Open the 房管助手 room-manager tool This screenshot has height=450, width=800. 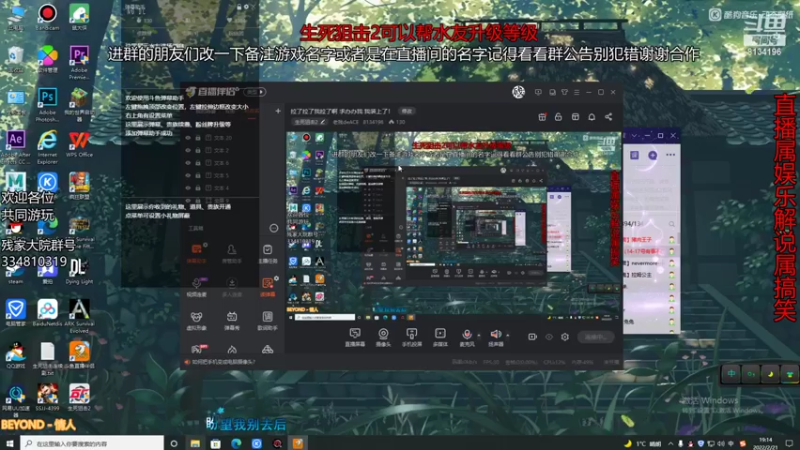(x=232, y=253)
